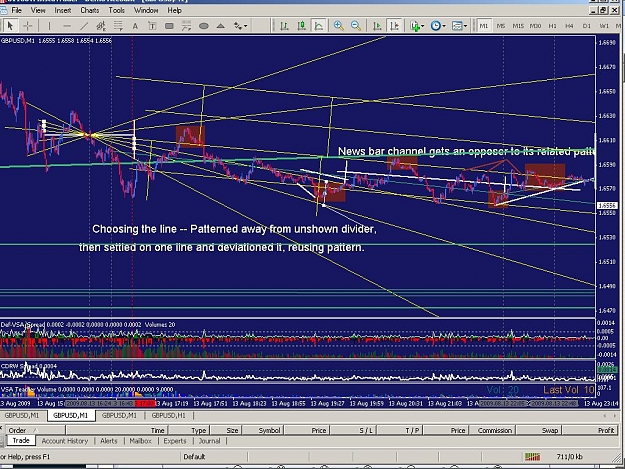The image size is (625, 469).
Task: Open the Journal tab
Action: click(209, 441)
